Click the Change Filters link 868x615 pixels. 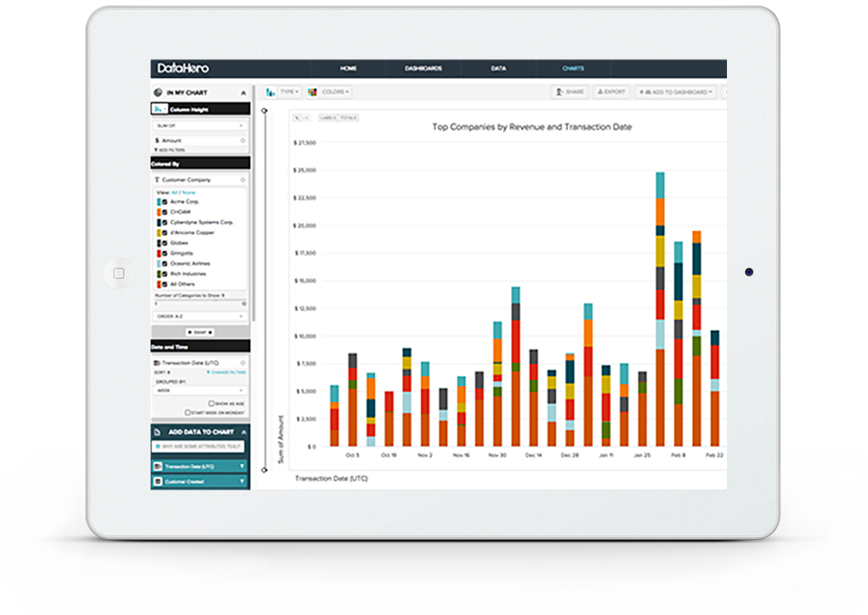(226, 372)
